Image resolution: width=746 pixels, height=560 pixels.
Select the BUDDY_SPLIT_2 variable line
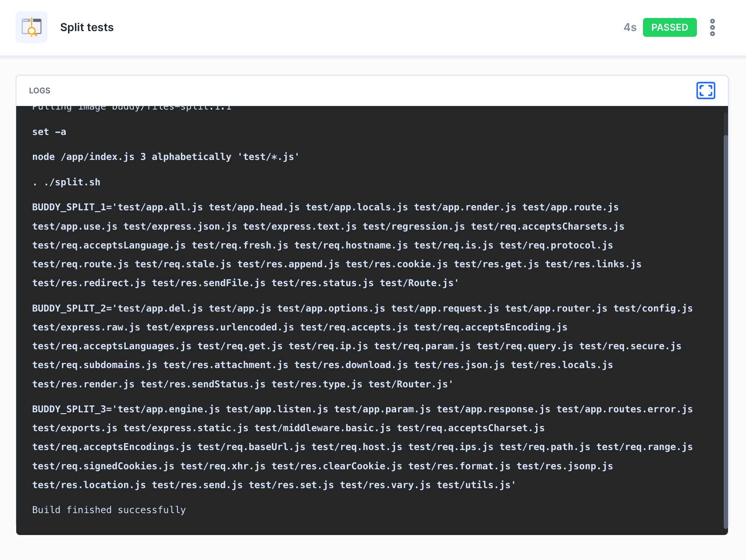pyautogui.click(x=69, y=308)
